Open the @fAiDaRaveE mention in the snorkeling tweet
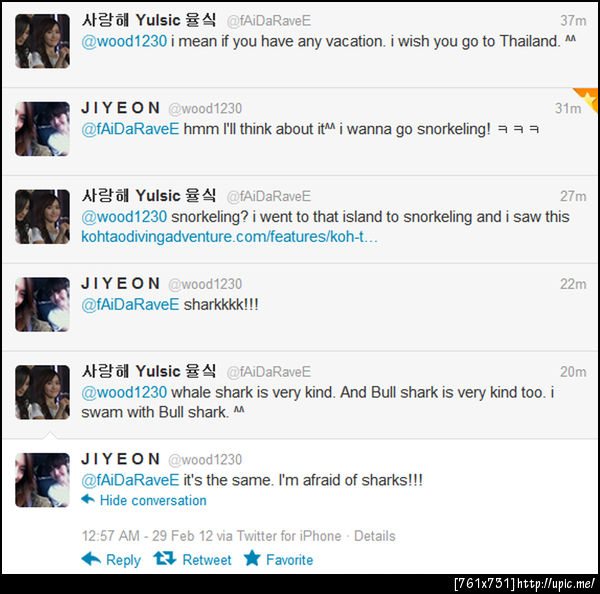Image resolution: width=600 pixels, height=594 pixels. coord(130,129)
